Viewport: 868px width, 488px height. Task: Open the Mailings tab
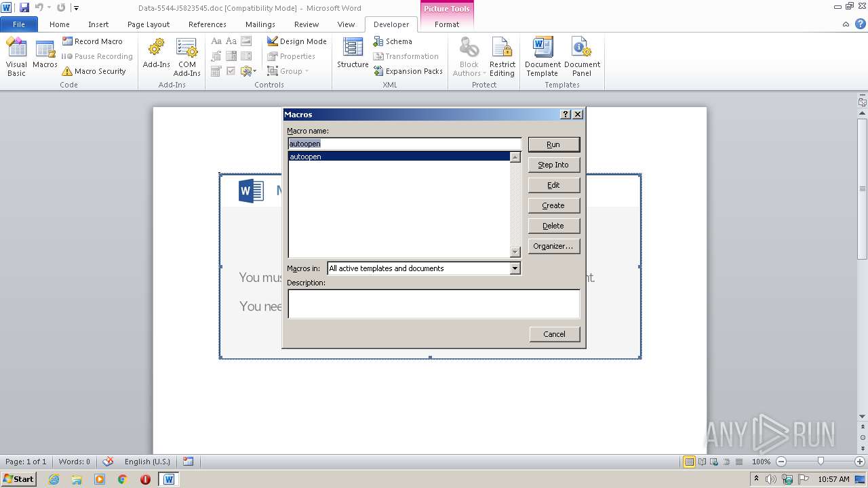click(260, 24)
